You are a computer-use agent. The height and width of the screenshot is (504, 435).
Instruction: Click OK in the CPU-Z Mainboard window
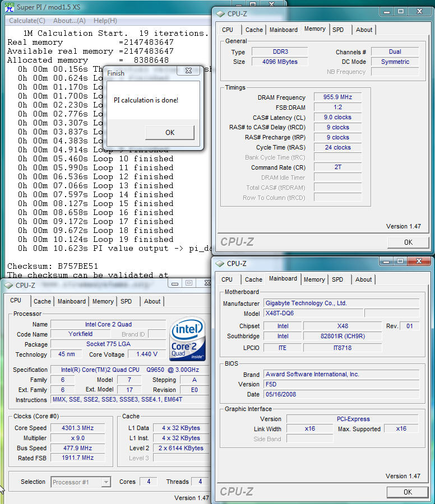pos(408,492)
